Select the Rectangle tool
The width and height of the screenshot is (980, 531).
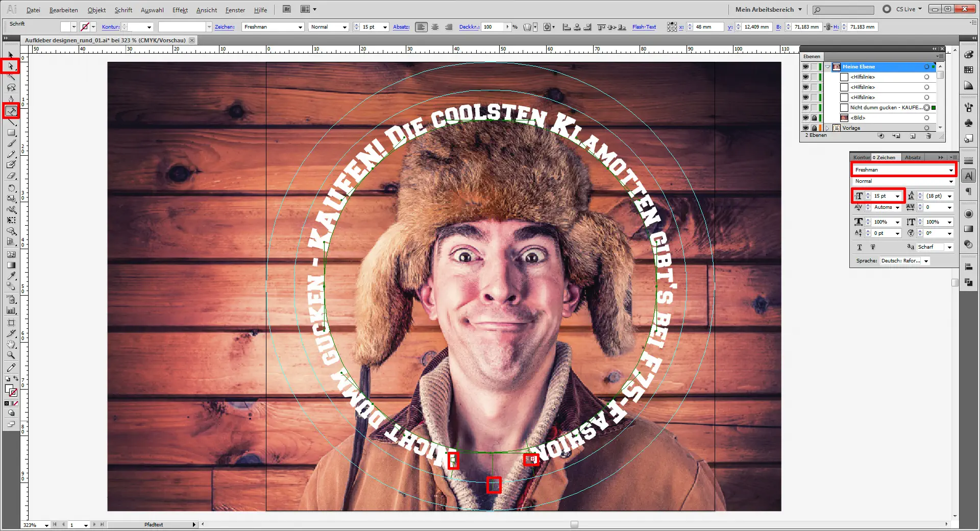point(11,133)
